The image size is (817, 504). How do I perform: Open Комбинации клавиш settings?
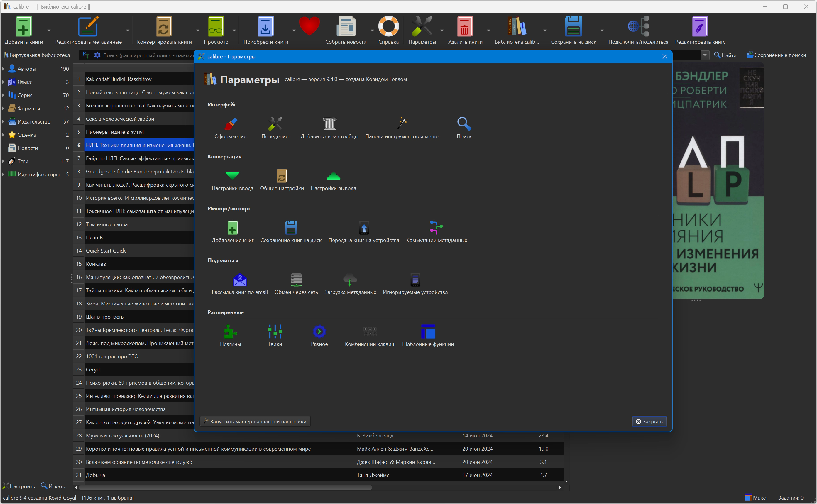tap(370, 335)
